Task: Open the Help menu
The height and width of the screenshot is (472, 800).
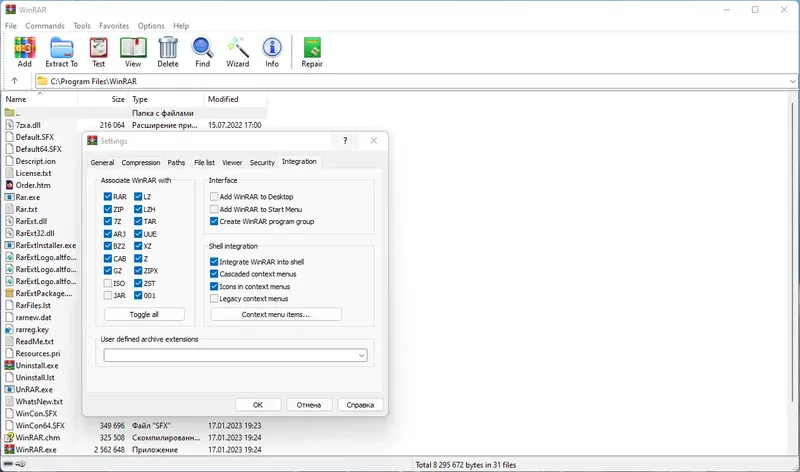Action: pyautogui.click(x=181, y=26)
